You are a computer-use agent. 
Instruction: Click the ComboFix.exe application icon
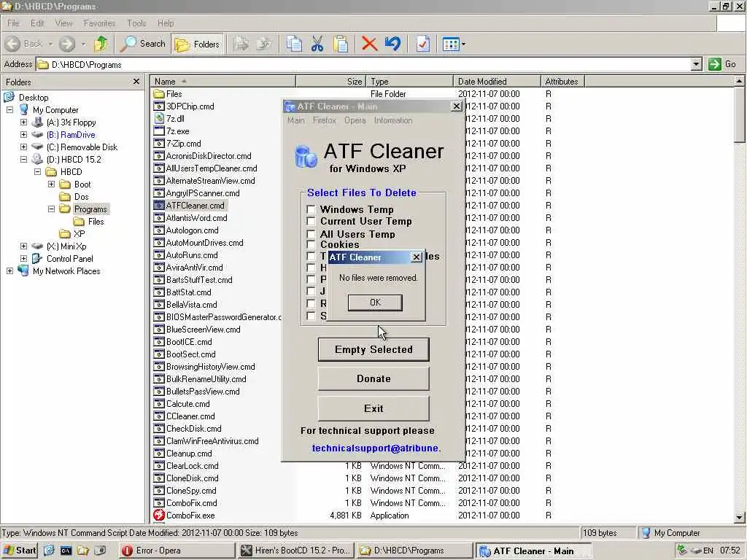click(158, 516)
